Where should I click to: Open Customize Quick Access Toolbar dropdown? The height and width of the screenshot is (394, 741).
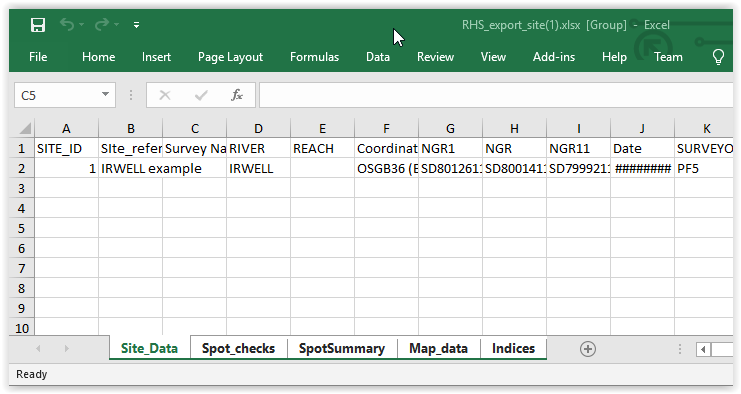[136, 25]
